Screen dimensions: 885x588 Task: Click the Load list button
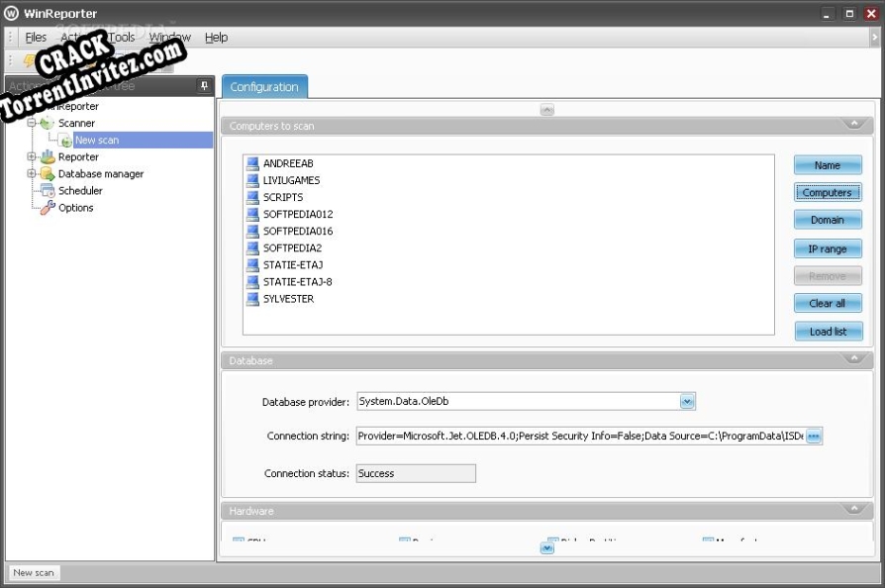click(x=828, y=331)
